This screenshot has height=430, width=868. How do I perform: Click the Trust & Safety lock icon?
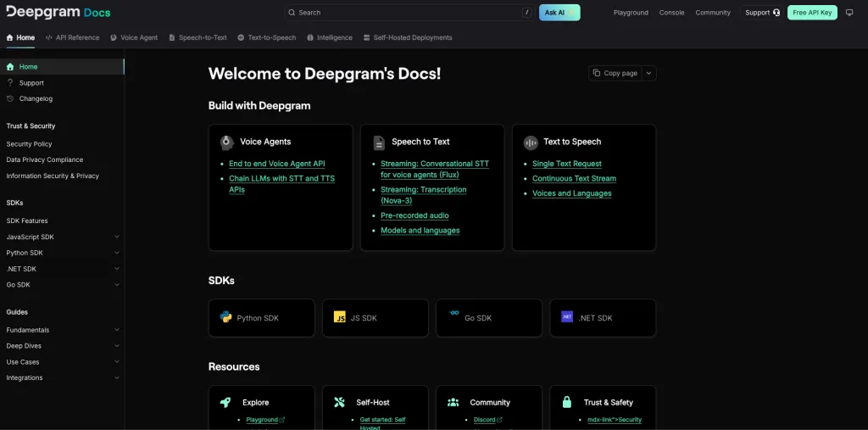click(x=567, y=402)
